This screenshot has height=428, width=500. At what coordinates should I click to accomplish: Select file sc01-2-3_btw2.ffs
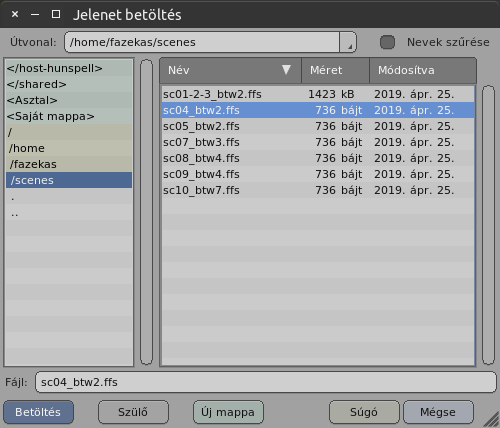click(318, 94)
